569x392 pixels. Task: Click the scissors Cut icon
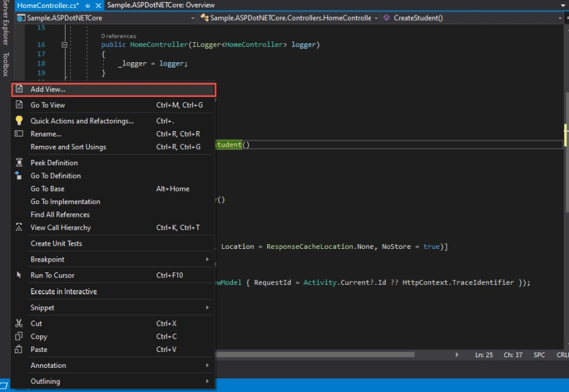tap(19, 323)
